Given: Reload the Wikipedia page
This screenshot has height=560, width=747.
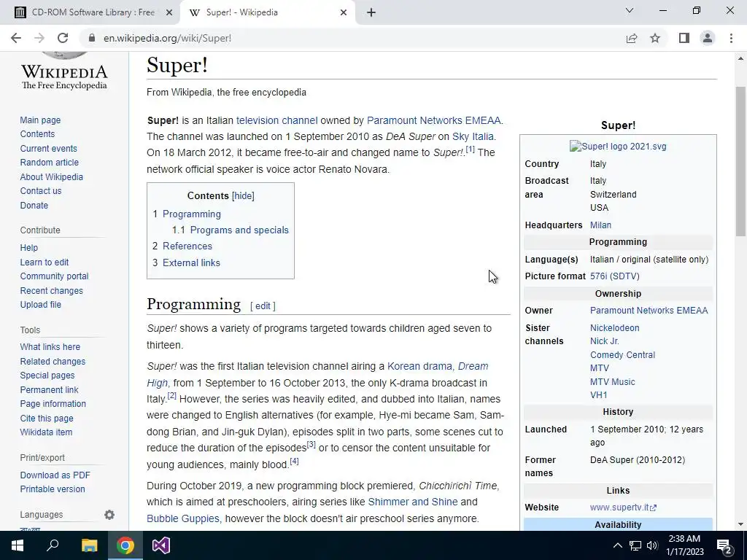Looking at the screenshot, I should 63,38.
